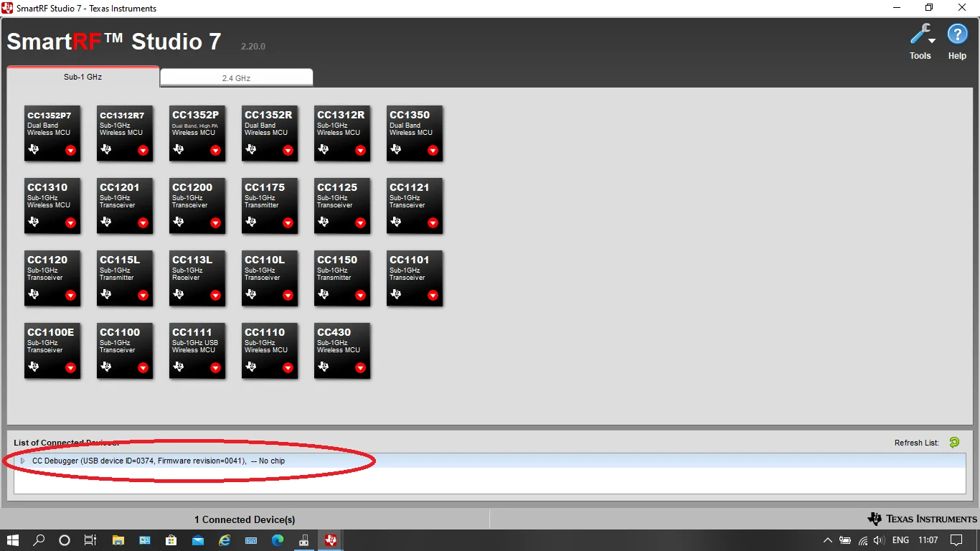Expand the CC Debugger device row triangle
Screen dimensions: 980x551
click(x=22, y=461)
